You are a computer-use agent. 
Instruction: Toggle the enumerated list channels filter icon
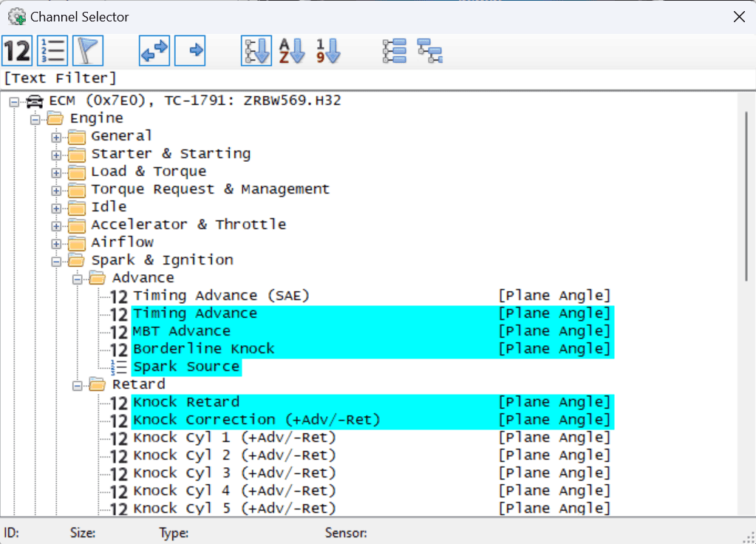(x=52, y=51)
